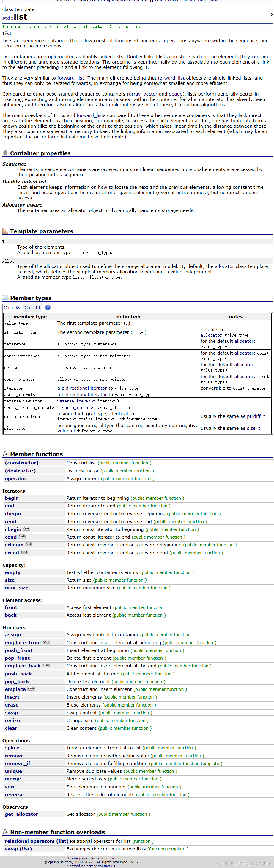Image resolution: width=274 pixels, height=868 pixels.
Task: Open the crbegin function link
Action: [14, 545]
